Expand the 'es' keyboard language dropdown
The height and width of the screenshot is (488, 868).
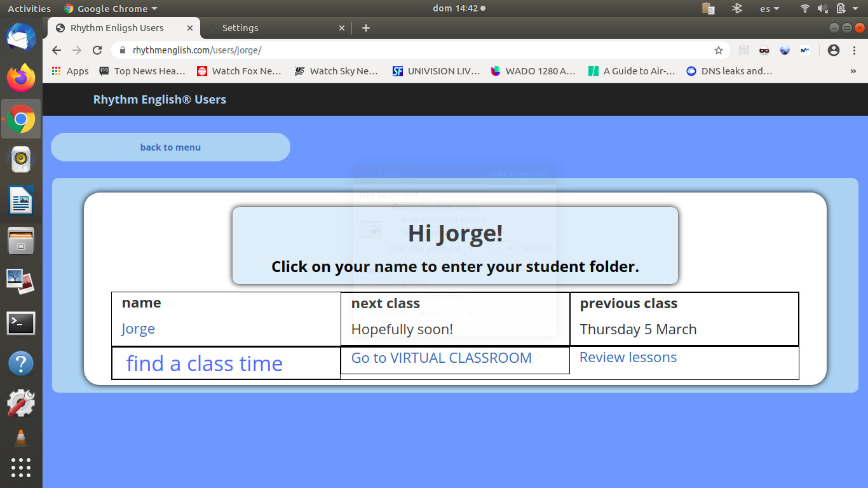[x=770, y=9]
